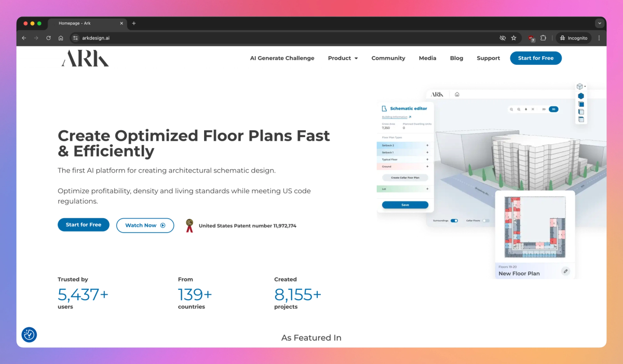
Task: Open the Support menu item
Action: coord(488,58)
